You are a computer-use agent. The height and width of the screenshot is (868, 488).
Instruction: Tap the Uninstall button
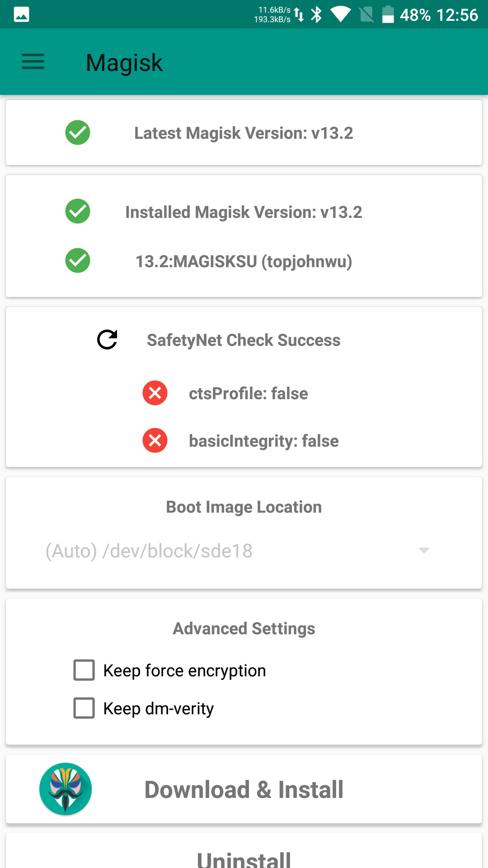tap(244, 857)
